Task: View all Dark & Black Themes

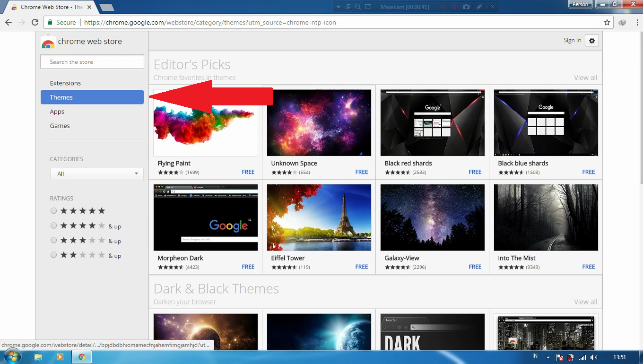Action: click(x=585, y=302)
